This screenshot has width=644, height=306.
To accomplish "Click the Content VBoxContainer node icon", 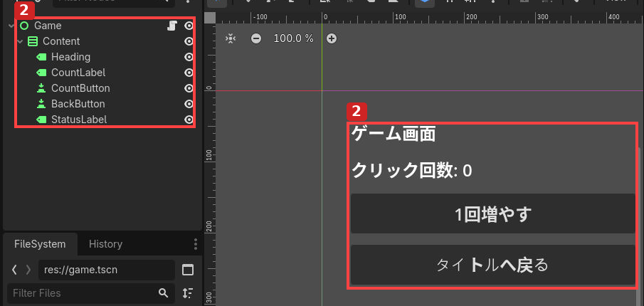I will pos(33,41).
